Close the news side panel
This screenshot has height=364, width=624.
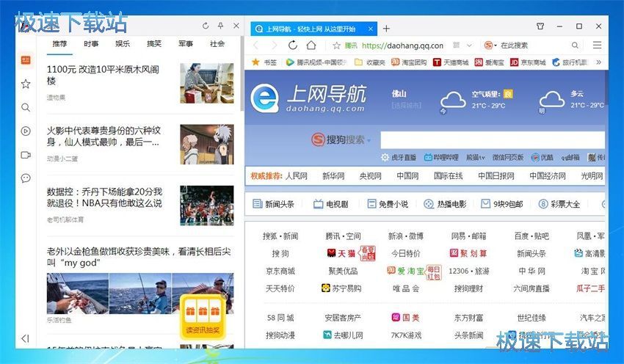(236, 26)
